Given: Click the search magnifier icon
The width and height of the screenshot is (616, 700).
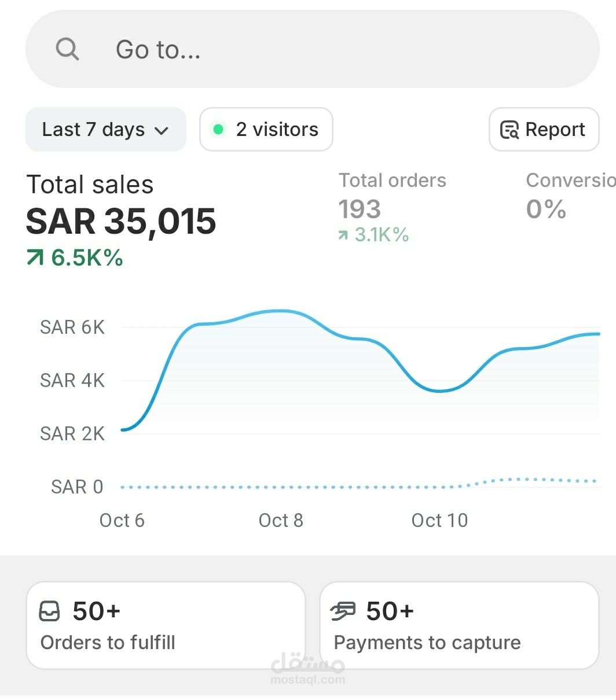Looking at the screenshot, I should [67, 49].
